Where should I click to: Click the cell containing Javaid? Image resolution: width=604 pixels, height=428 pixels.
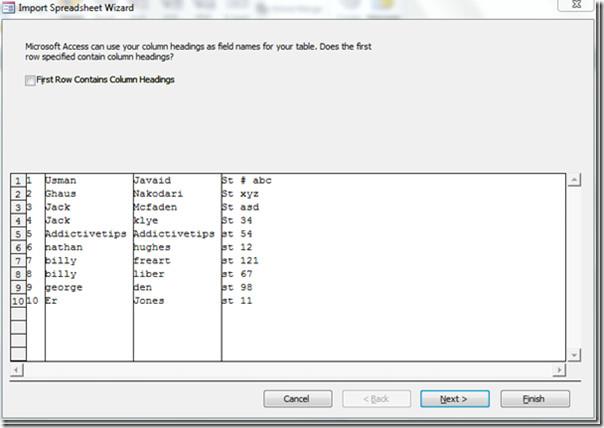177,180
